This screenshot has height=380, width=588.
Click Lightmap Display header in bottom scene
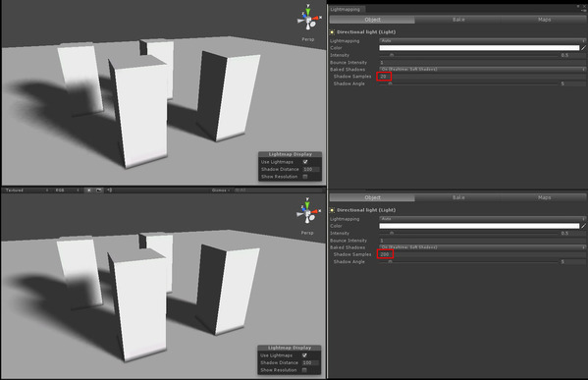coord(290,348)
